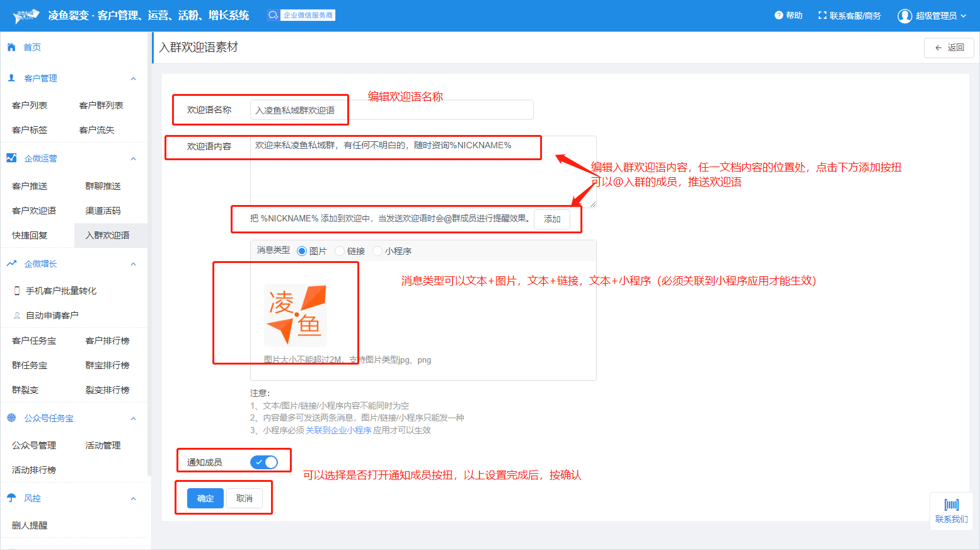
Task: Click the 添加 nickname button
Action: 552,219
